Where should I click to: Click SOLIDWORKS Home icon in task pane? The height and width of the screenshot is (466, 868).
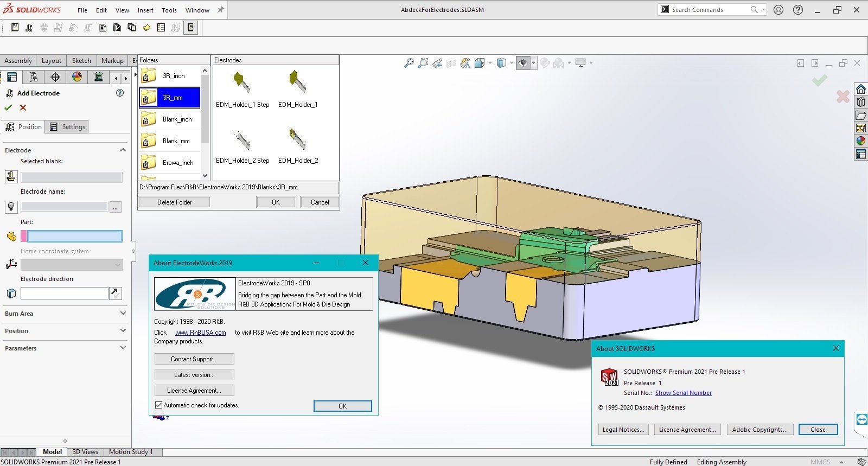(x=861, y=89)
